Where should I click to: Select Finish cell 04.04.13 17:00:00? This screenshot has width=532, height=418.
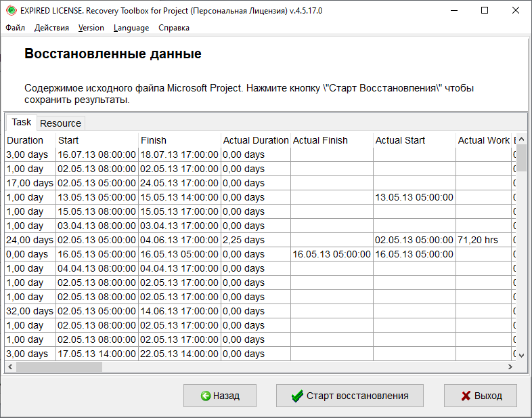point(180,268)
